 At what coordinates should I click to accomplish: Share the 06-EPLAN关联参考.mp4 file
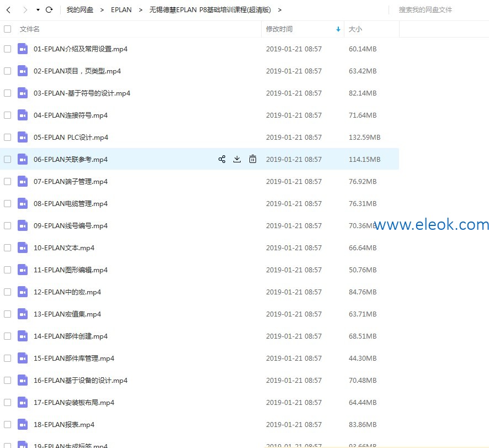coord(222,159)
